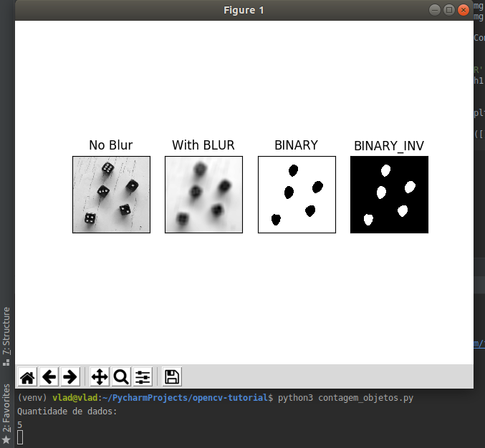
Task: Click the 'Figure 1' window title
Action: point(244,10)
